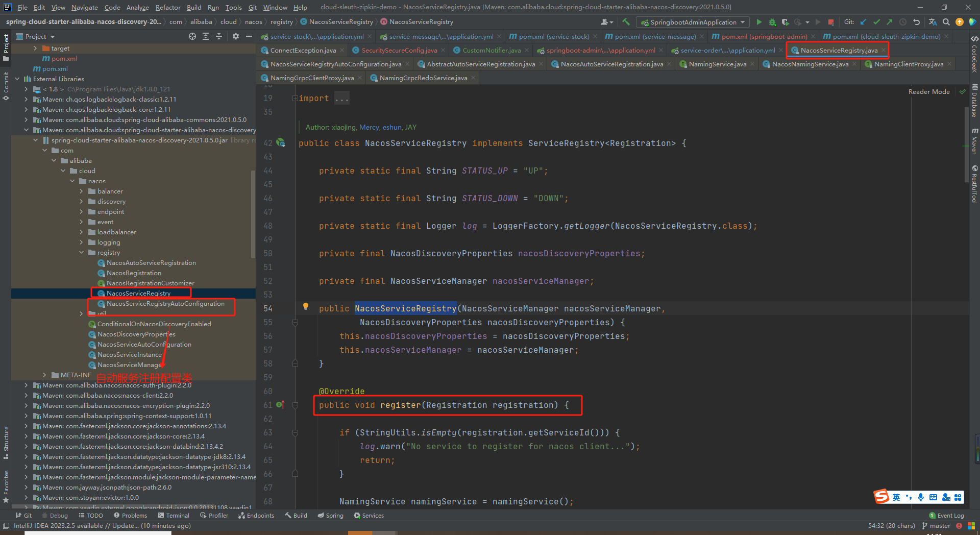Select NacosRegistration class in the tree

pos(134,273)
